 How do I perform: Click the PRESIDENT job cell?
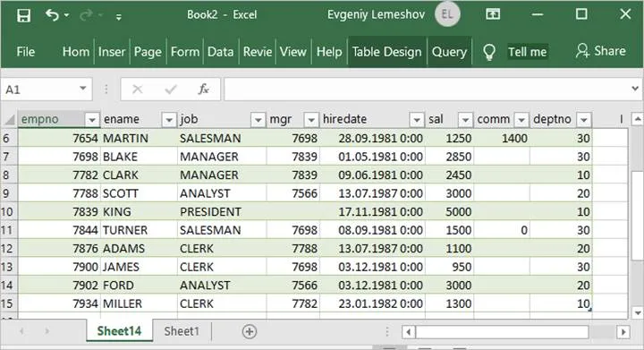[222, 211]
